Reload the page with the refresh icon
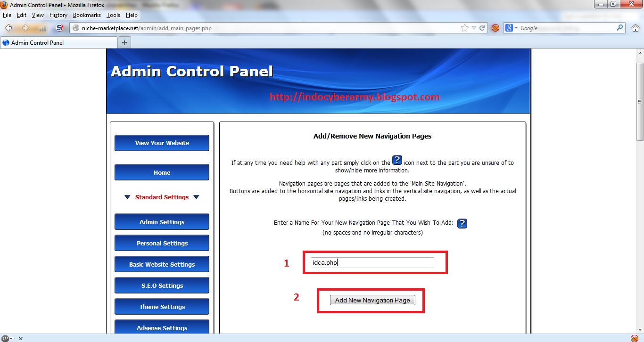644x342 pixels. click(x=481, y=28)
